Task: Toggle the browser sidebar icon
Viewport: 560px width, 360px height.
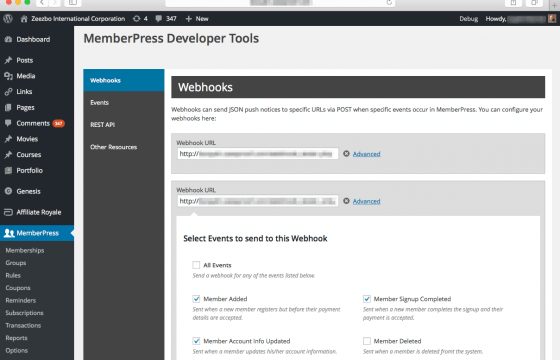Action: [x=73, y=2]
